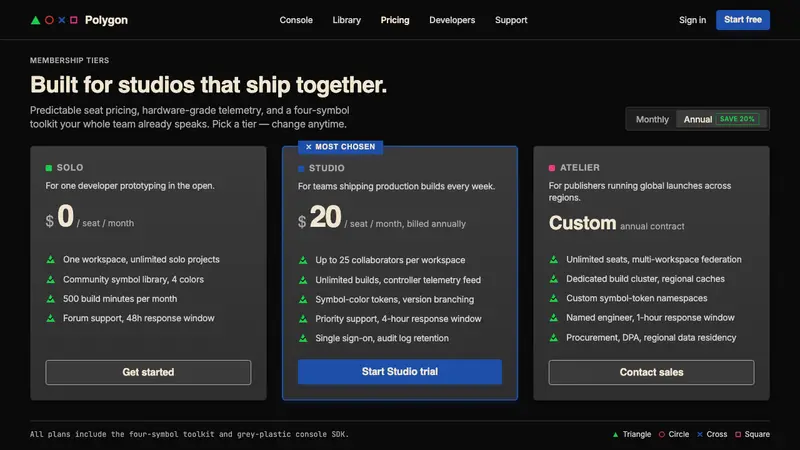Click the 'STUDIO' plan title

327,168
